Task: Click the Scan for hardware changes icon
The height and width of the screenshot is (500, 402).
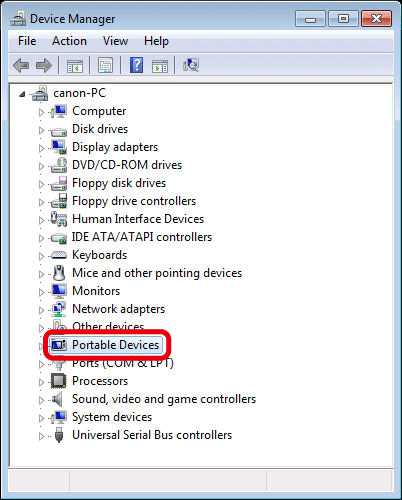Action: 191,65
